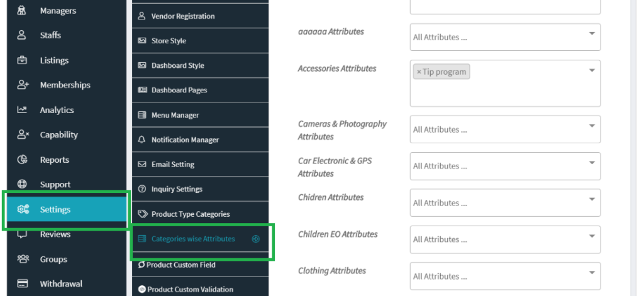Click the Withdrawal card icon
The height and width of the screenshot is (296, 644).
point(23,283)
